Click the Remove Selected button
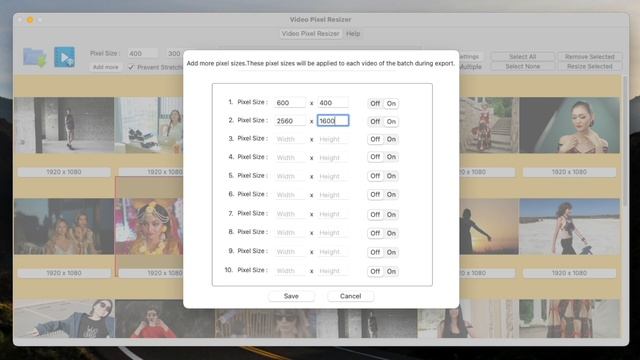Screen dimensions: 640x360 click(x=590, y=56)
